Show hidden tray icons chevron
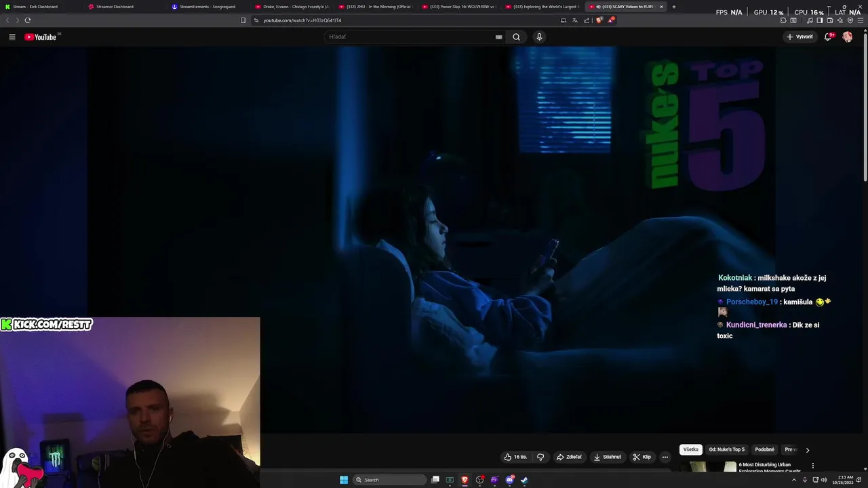Screen dimensions: 868x488 pyautogui.click(x=794, y=480)
